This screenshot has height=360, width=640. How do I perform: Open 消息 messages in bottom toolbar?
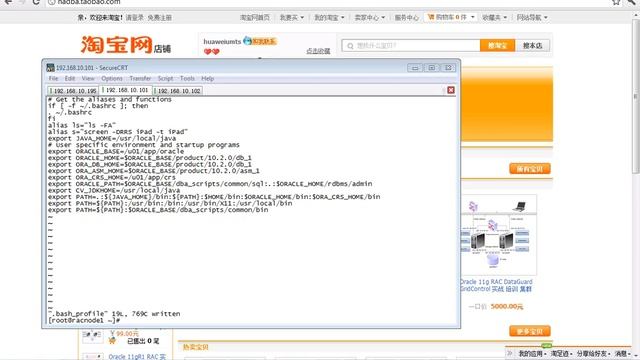(623, 353)
